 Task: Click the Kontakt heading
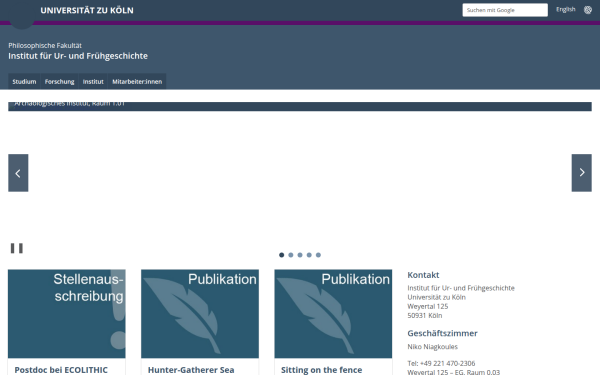click(x=423, y=275)
